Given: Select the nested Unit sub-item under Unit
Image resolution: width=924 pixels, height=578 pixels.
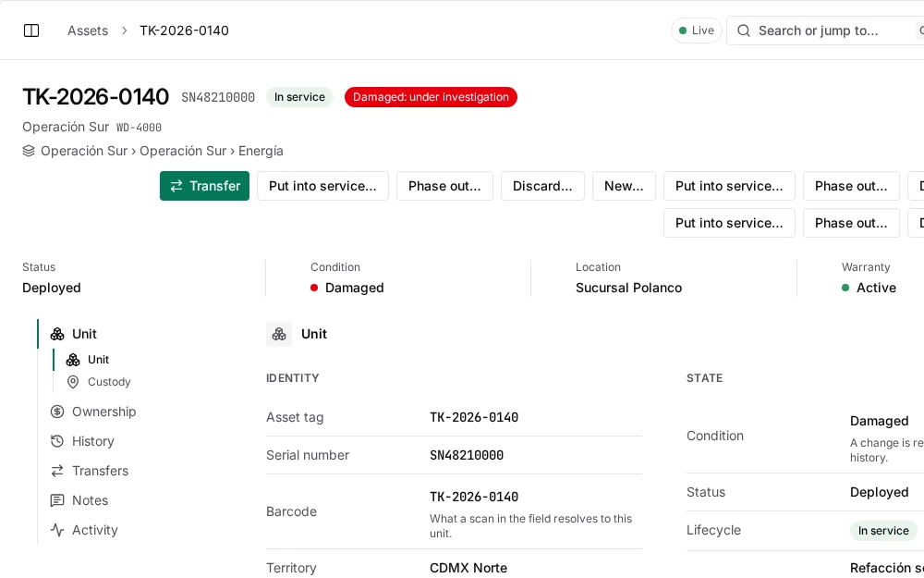Looking at the screenshot, I should (98, 359).
